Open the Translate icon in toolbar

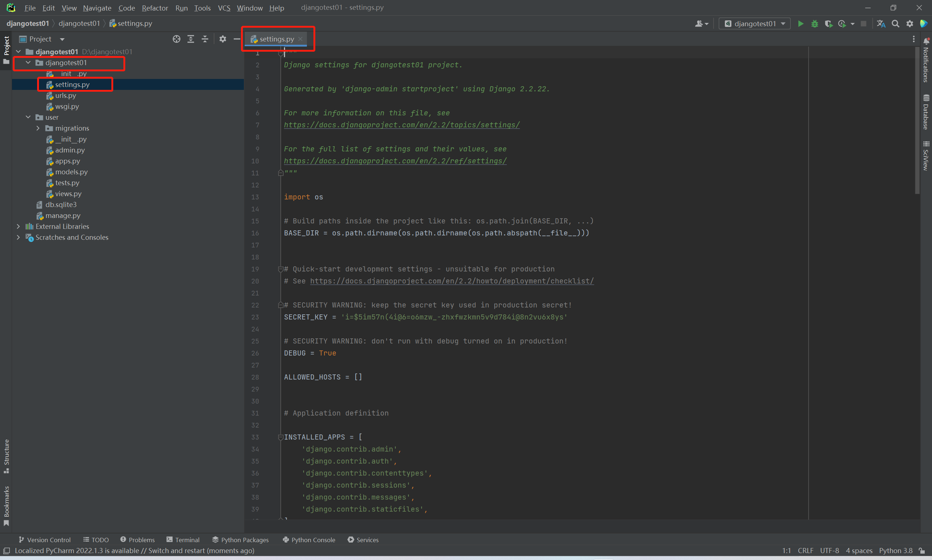(x=881, y=23)
